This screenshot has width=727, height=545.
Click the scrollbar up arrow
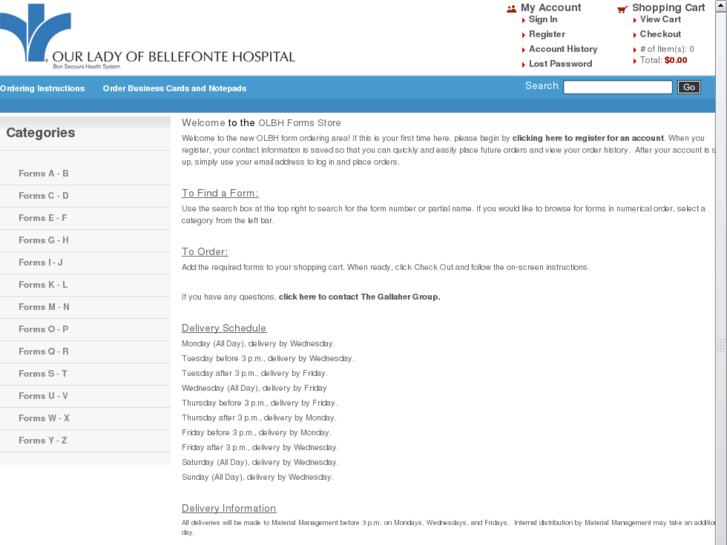(x=721, y=4)
